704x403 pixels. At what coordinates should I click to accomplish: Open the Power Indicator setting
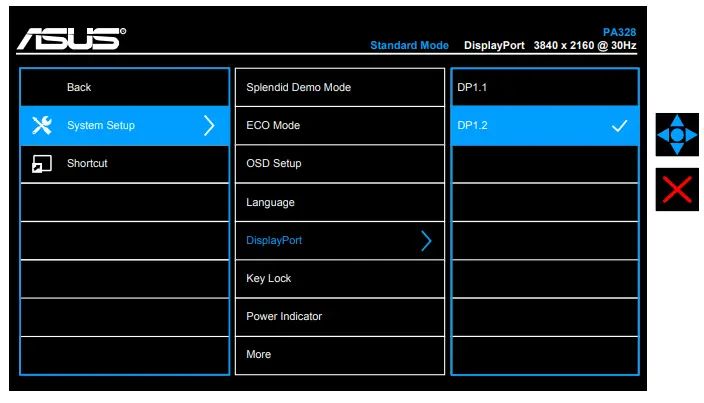coord(340,317)
